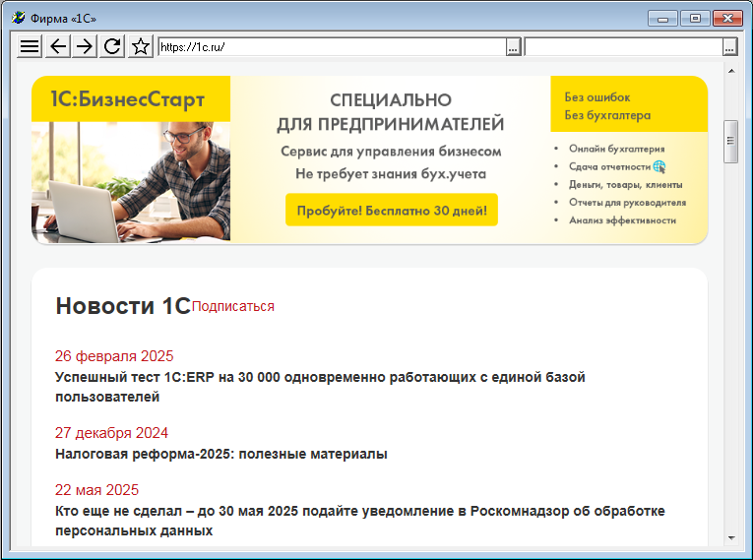
Task: Open dropdown button next to URL field
Action: tap(514, 46)
